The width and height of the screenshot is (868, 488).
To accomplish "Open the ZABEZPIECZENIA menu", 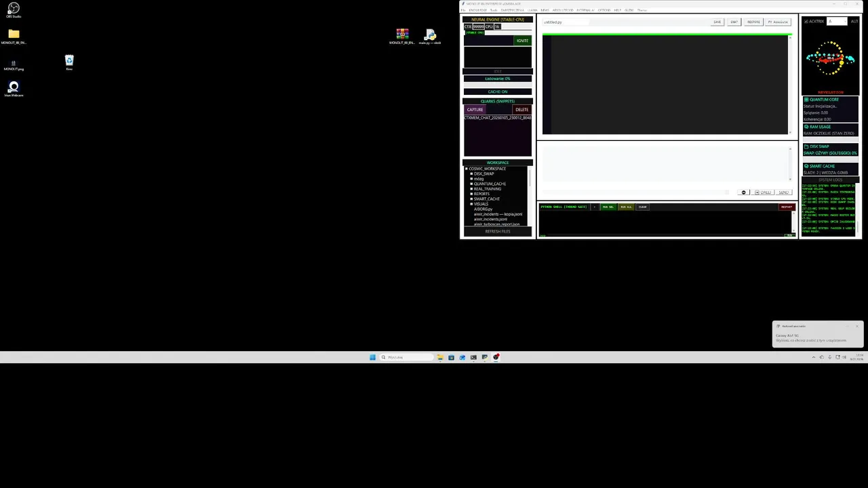I will (513, 10).
